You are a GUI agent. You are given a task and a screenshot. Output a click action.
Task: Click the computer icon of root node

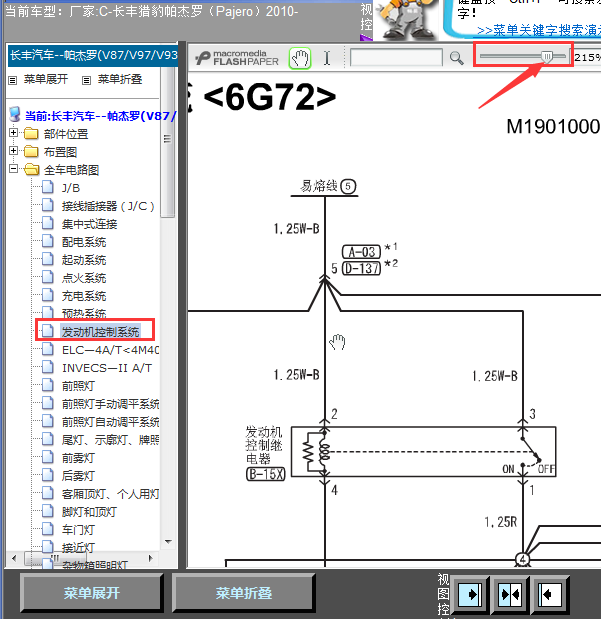15,114
